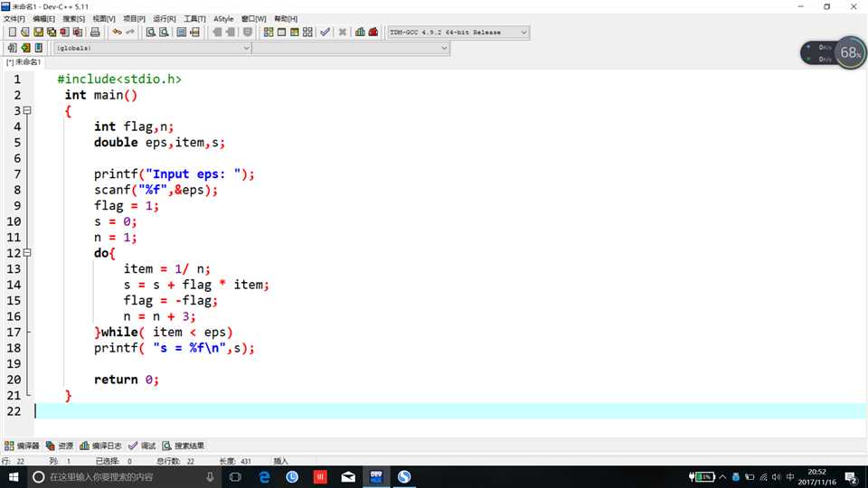Click the Save All toolbar icon
Image resolution: width=868 pixels, height=488 pixels.
point(52,33)
